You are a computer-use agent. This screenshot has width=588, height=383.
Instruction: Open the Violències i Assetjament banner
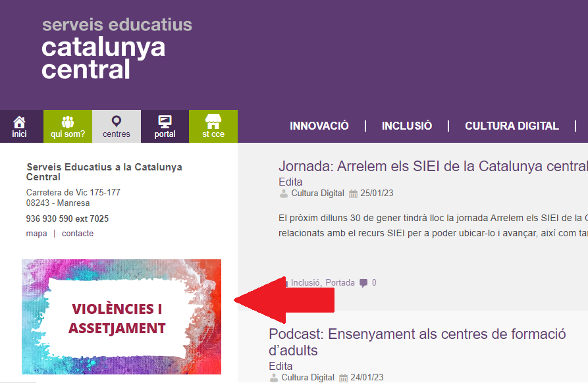[121, 317]
